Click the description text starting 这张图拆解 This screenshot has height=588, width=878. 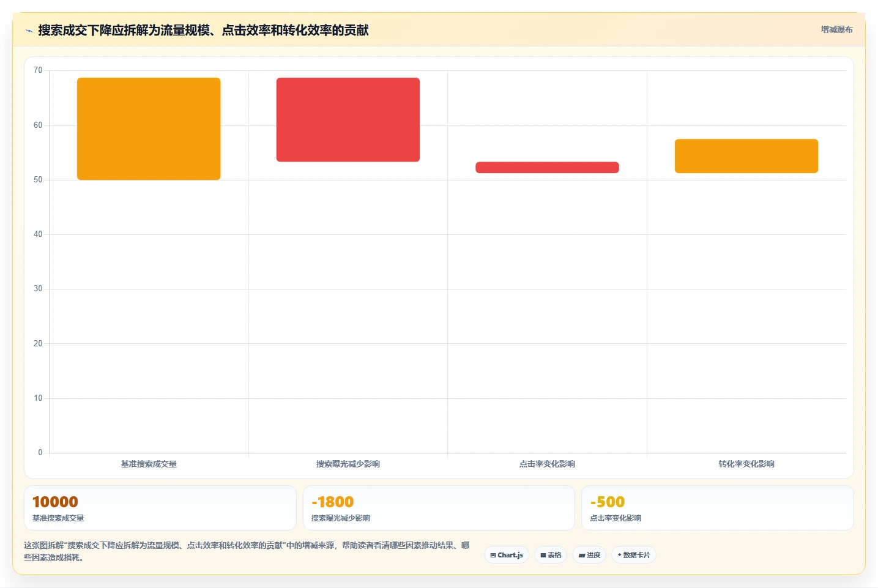(x=247, y=551)
